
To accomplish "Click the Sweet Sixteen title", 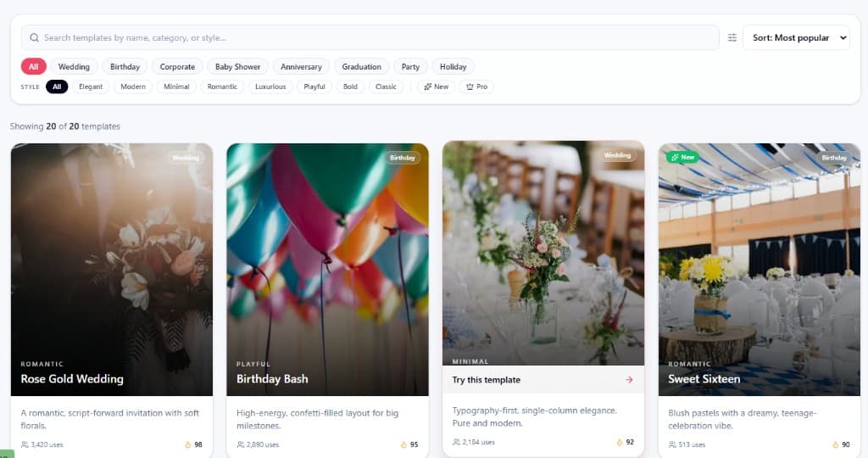I will click(x=704, y=379).
